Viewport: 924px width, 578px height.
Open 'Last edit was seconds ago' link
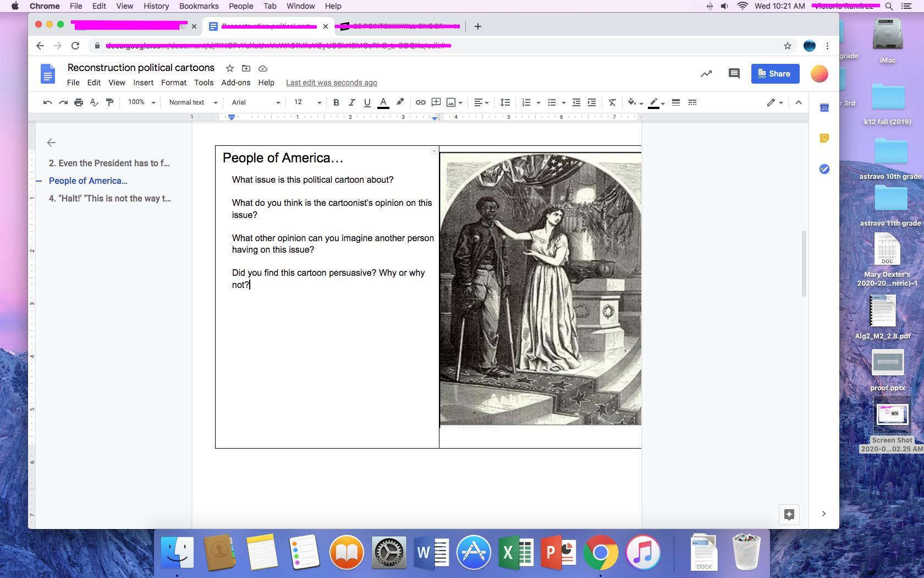click(x=331, y=83)
